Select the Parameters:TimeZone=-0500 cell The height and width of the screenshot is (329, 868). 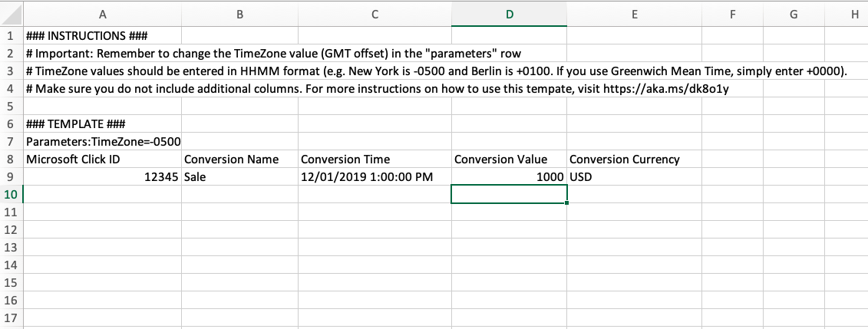tap(102, 142)
